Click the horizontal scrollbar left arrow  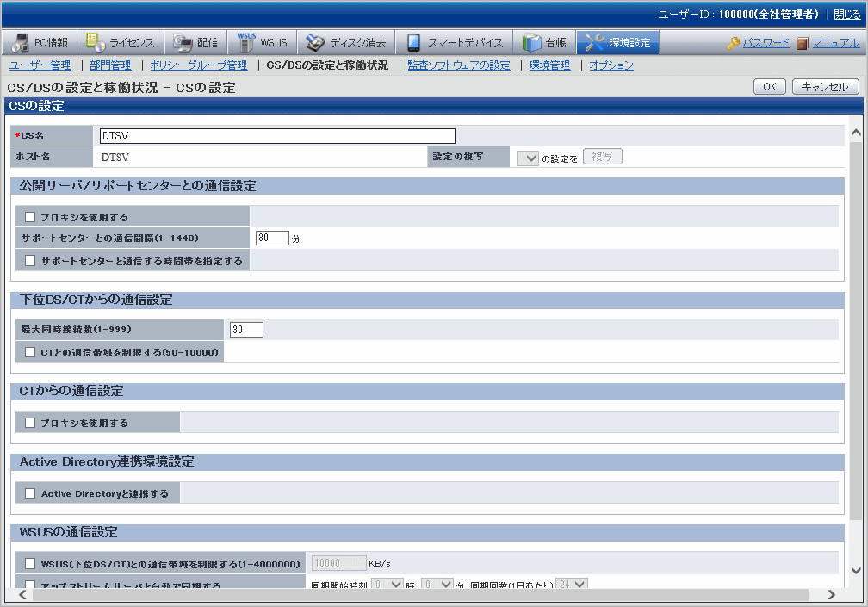pos(22,595)
